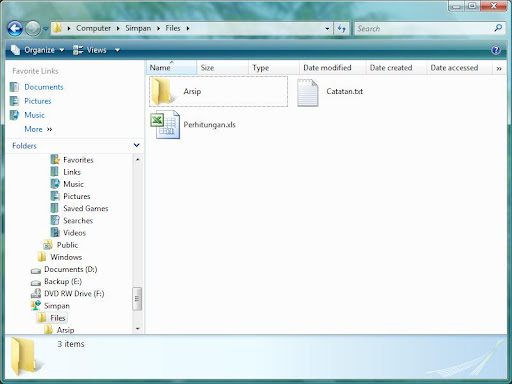Click the Music icon in Favorite Links
This screenshot has height=384, width=512.
tap(14, 115)
